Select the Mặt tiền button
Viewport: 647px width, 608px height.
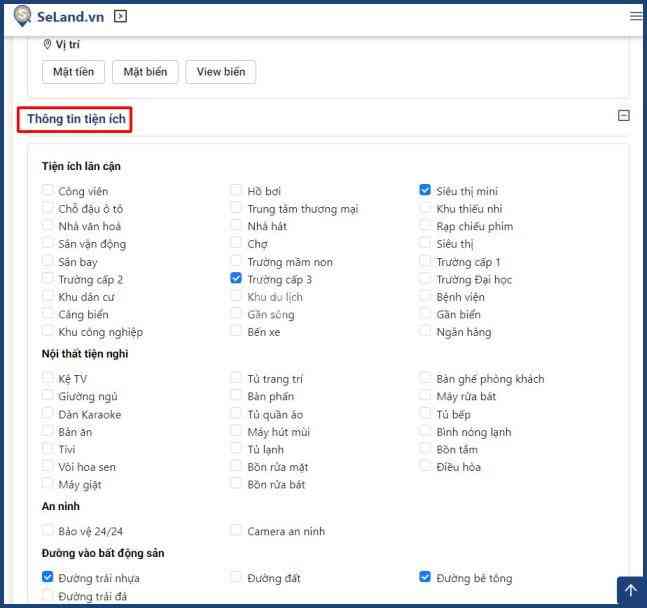(73, 72)
